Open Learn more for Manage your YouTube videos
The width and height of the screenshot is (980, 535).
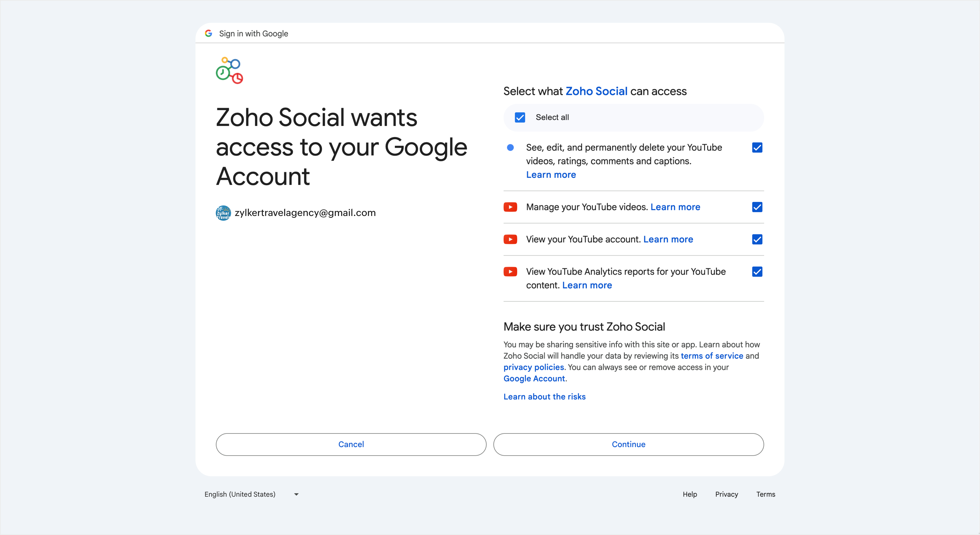tap(675, 207)
